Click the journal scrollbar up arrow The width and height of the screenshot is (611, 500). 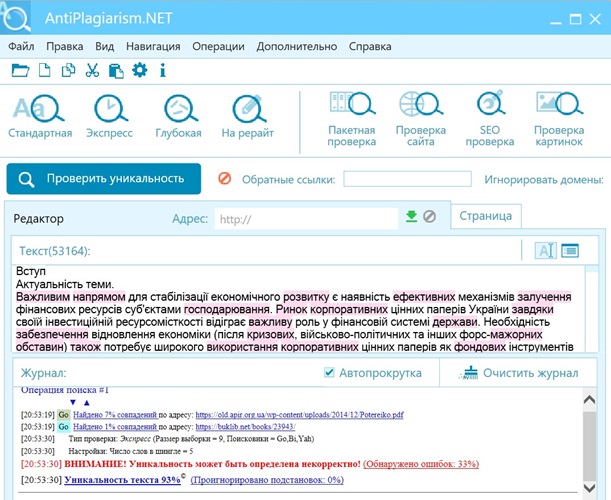589,400
